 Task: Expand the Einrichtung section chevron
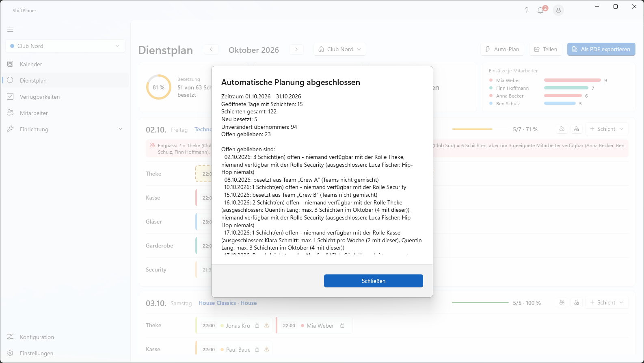(121, 129)
